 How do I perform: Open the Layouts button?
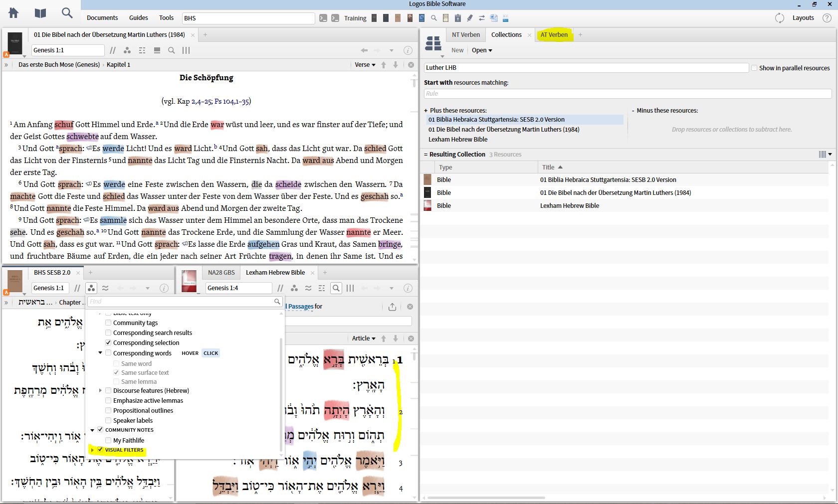click(x=803, y=18)
